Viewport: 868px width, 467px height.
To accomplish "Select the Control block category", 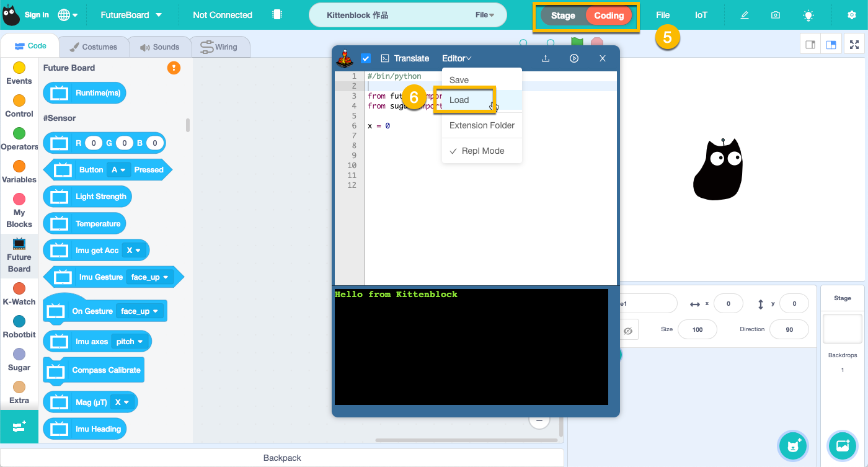I will coord(19,106).
